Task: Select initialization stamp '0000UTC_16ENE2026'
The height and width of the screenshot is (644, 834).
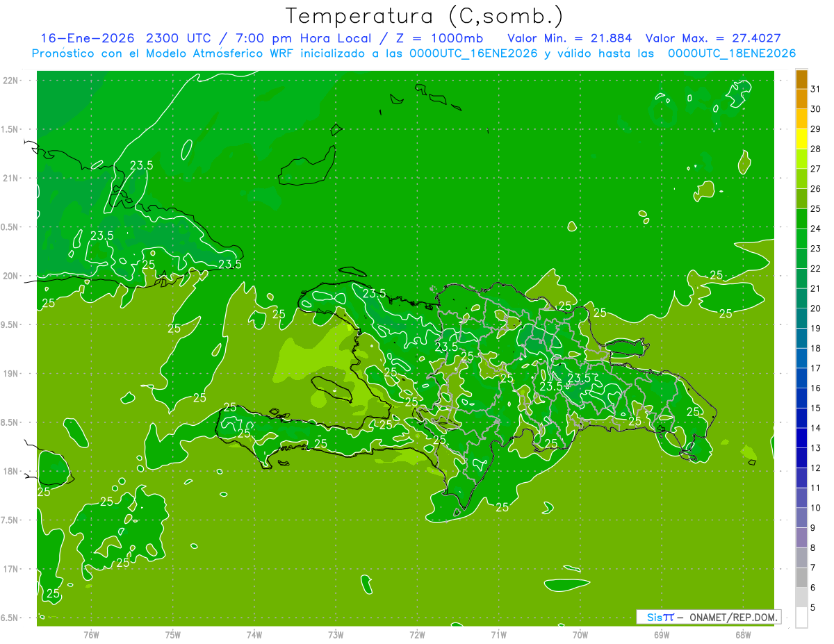Action: point(473,53)
